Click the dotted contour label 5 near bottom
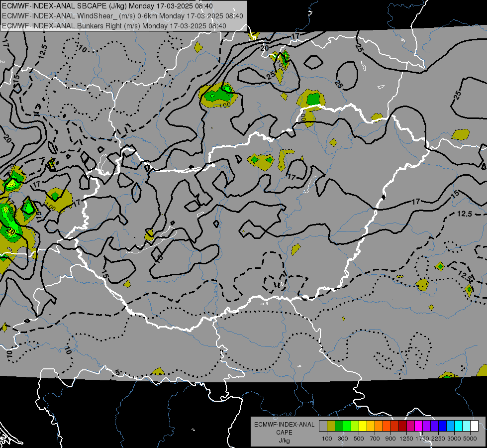Image resolution: width=487 pixels, height=448 pixels. 117,372
